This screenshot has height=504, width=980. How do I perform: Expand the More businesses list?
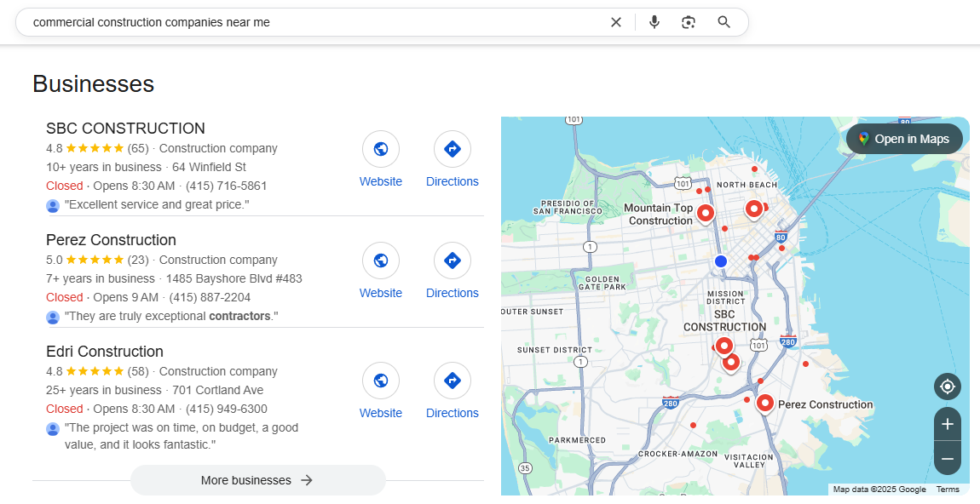257,480
